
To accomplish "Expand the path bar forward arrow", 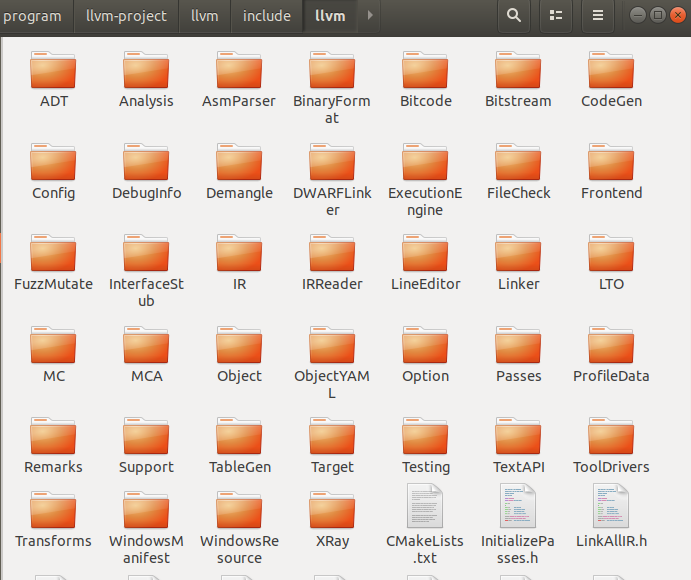I will pos(370,16).
